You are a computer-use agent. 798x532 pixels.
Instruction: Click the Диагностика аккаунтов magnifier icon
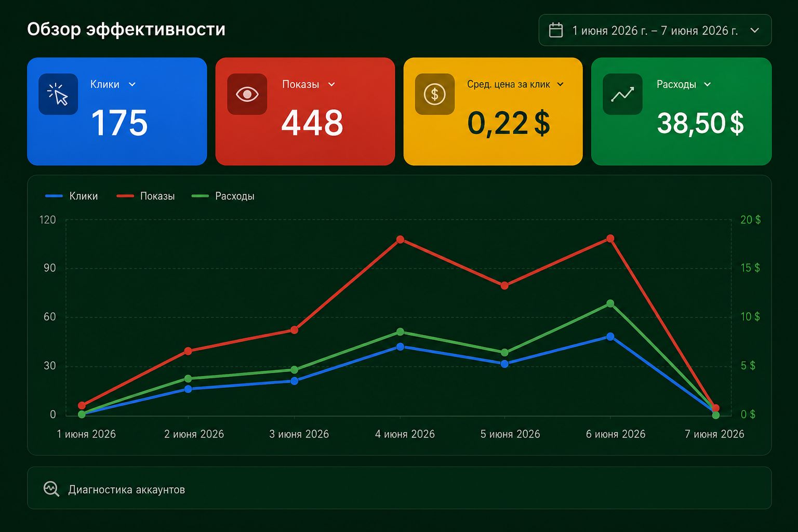[51, 489]
